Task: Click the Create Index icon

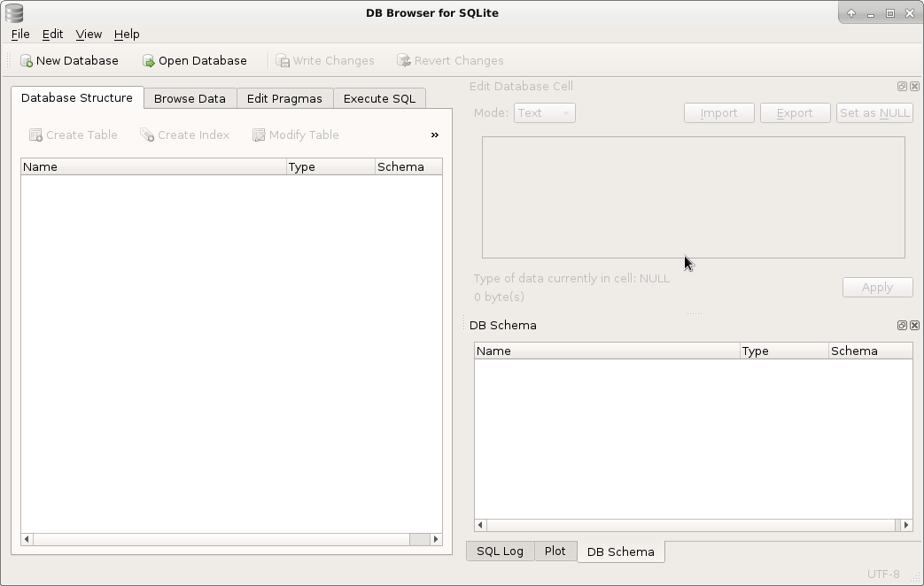Action: click(x=147, y=135)
